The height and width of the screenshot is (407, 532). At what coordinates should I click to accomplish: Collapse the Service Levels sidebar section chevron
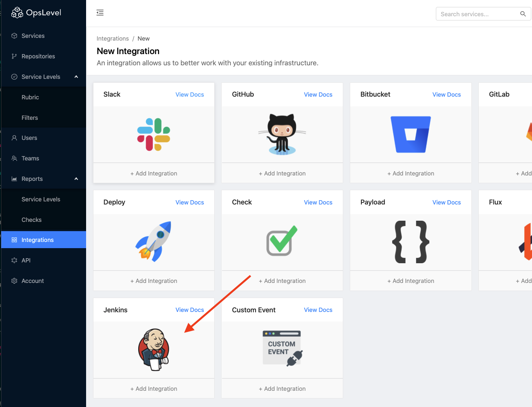(x=76, y=77)
